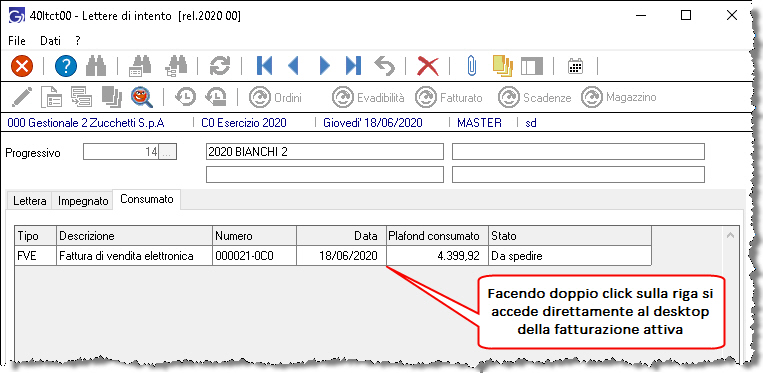Go to previous record arrow
763x373 pixels.
coord(293,66)
